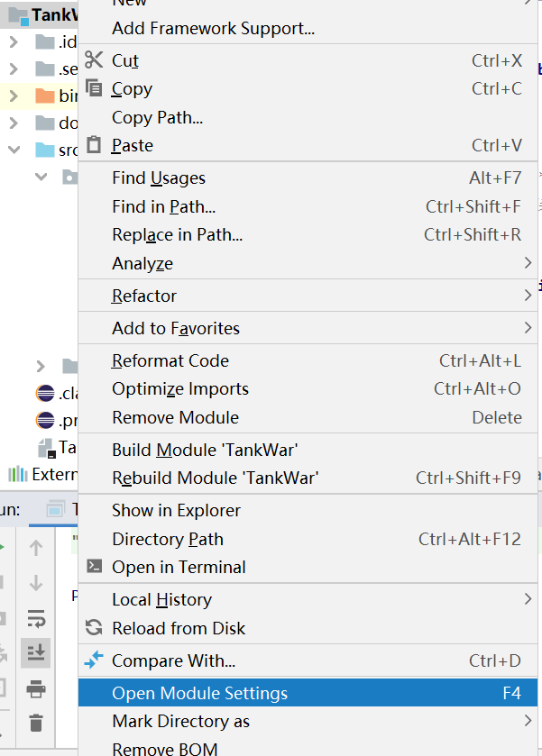Open the Mark Directory as submenu arrow
Image resolution: width=542 pixels, height=756 pixels.
pos(528,721)
